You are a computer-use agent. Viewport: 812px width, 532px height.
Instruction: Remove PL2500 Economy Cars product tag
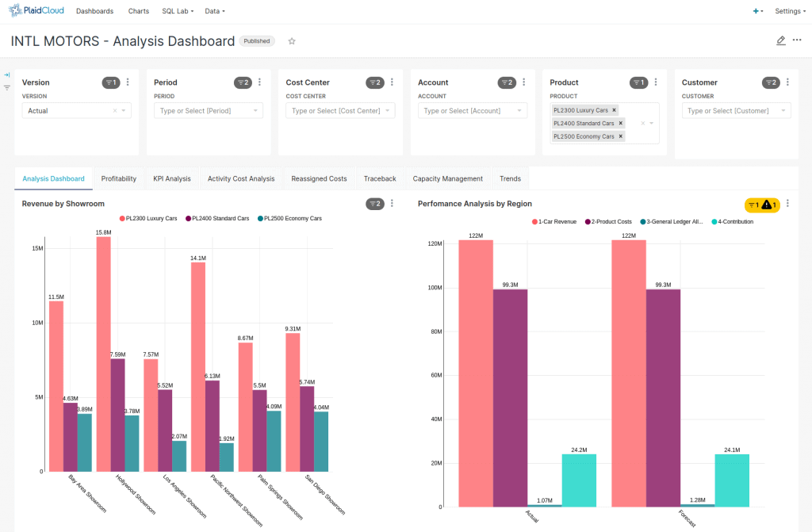(620, 136)
